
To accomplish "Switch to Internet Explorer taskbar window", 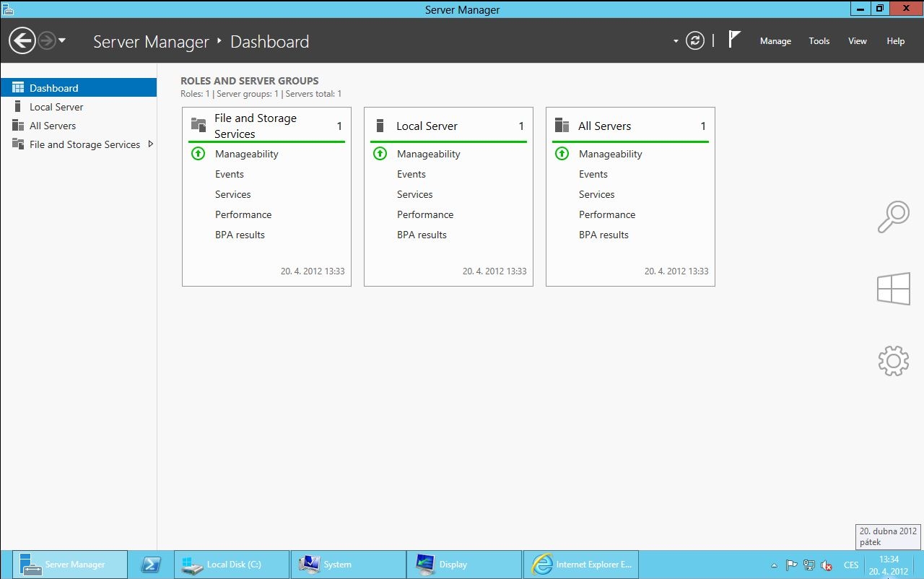I will click(581, 565).
